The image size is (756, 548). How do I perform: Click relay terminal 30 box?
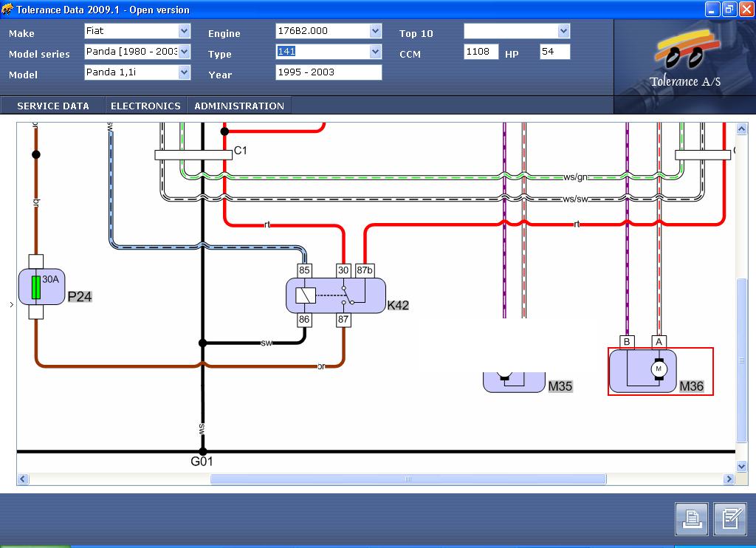coord(343,270)
